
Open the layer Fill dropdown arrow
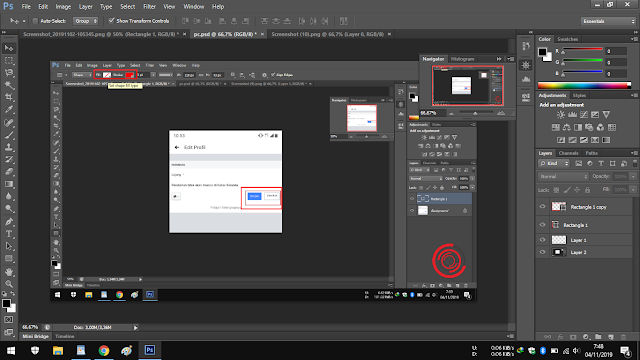coord(633,190)
